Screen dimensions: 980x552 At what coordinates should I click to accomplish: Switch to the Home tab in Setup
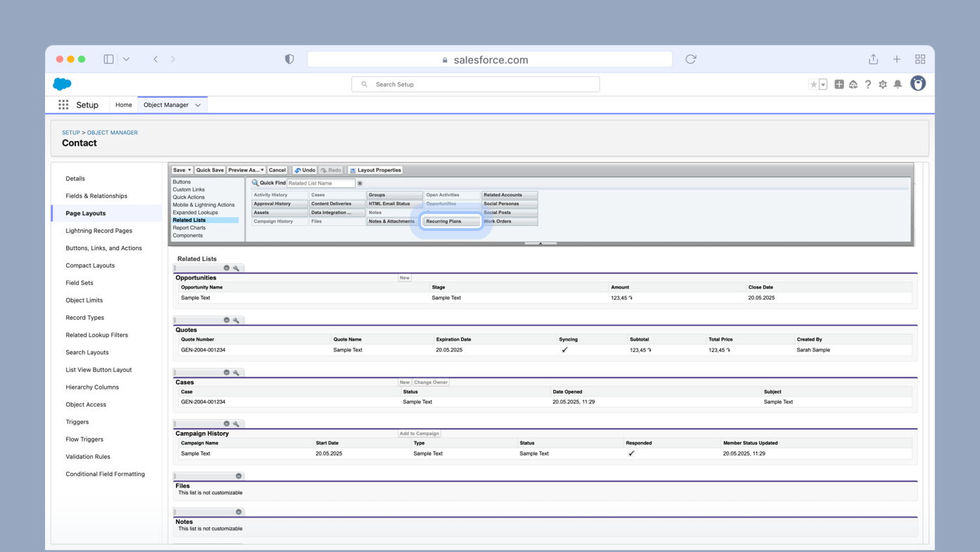click(x=123, y=104)
